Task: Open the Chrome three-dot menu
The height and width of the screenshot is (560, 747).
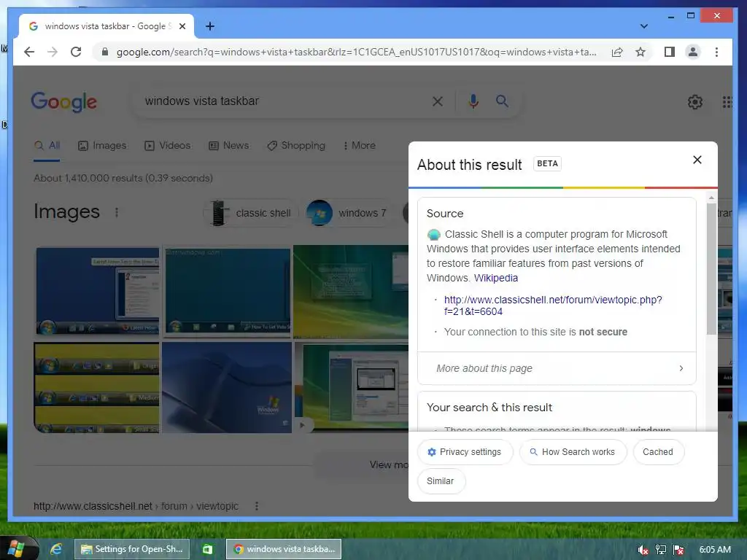Action: click(x=716, y=52)
